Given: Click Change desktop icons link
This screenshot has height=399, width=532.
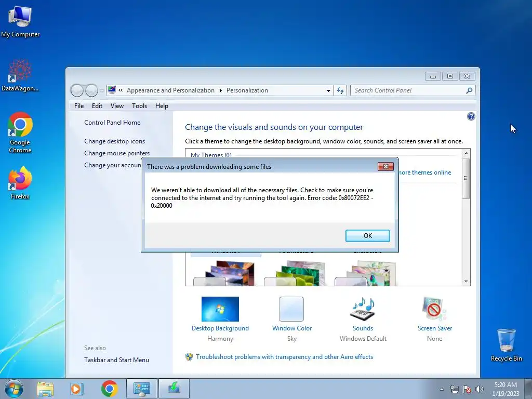Looking at the screenshot, I should click(115, 141).
